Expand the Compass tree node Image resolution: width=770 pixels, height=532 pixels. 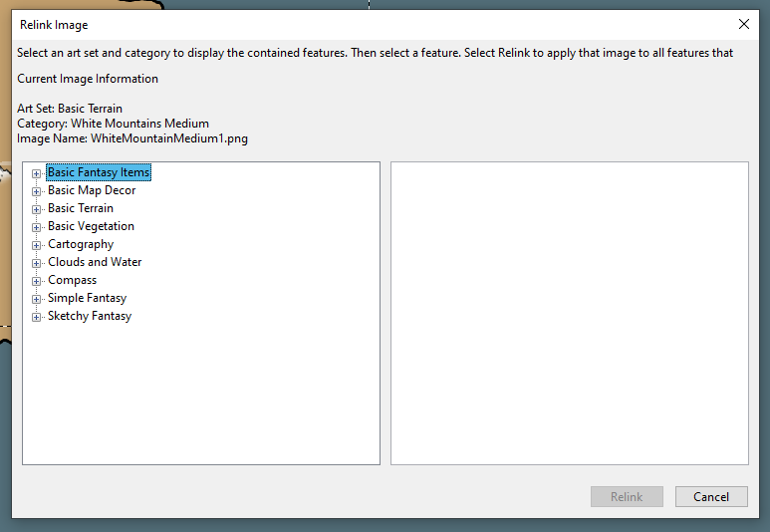click(x=37, y=281)
